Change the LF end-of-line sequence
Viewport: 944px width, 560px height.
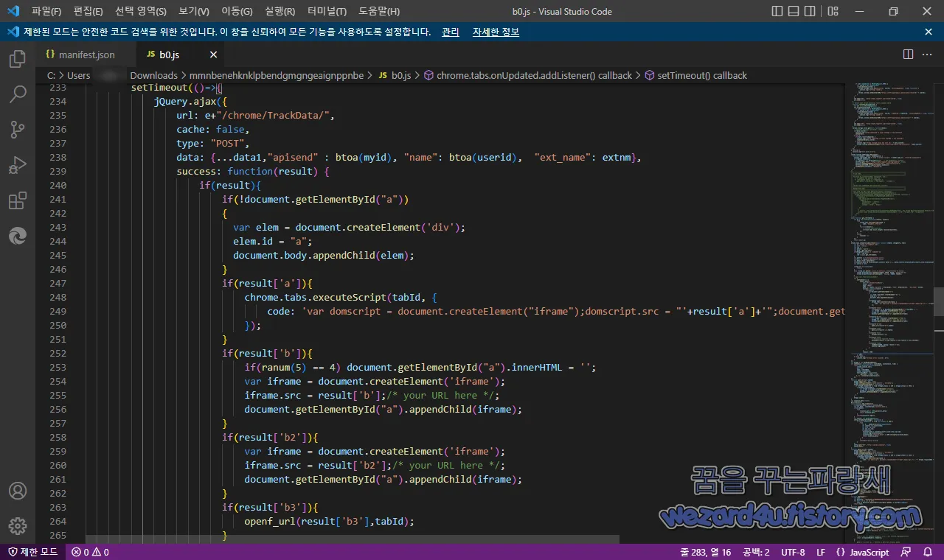(x=821, y=552)
